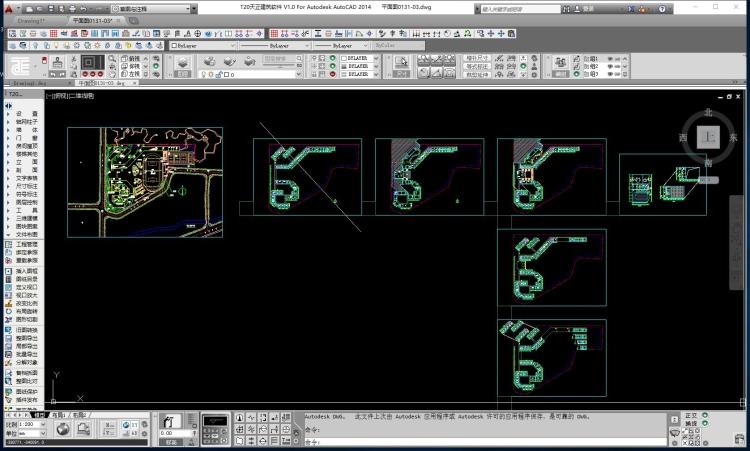Open the ByLayer lineweight dropdown
This screenshot has height=451, width=750.
(x=342, y=45)
